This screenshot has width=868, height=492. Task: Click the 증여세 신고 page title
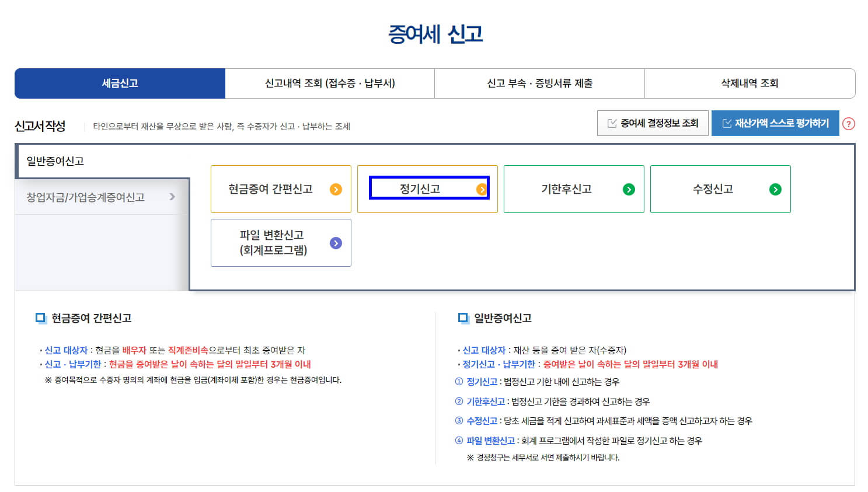click(435, 34)
